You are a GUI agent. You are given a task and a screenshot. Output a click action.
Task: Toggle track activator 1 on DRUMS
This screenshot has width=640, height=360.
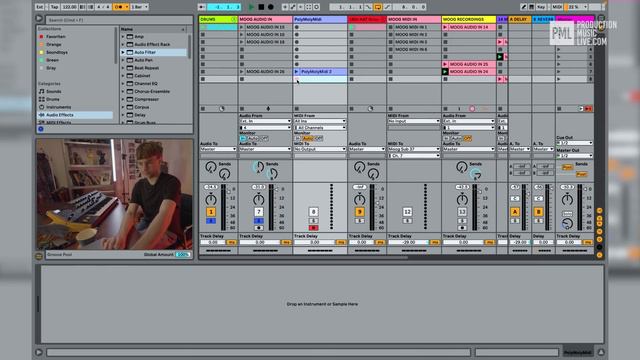tap(211, 212)
